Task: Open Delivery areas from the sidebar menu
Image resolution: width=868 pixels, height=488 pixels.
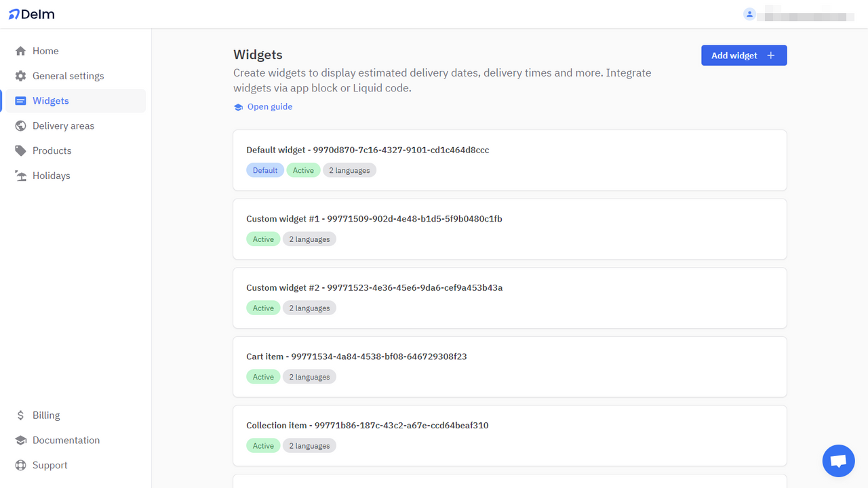Action: pos(64,125)
